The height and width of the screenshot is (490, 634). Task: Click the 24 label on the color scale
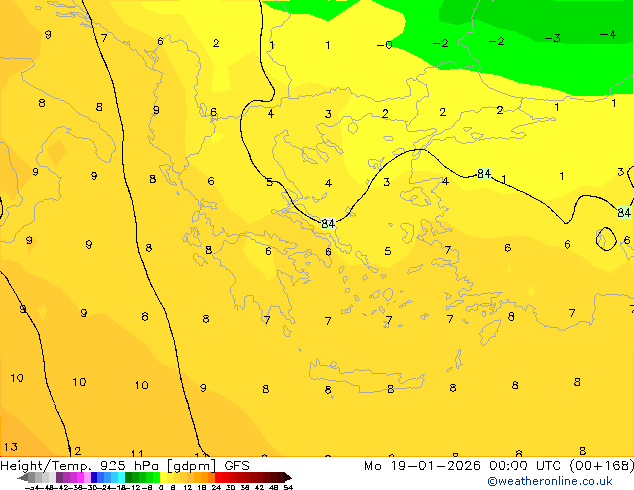click(216, 488)
